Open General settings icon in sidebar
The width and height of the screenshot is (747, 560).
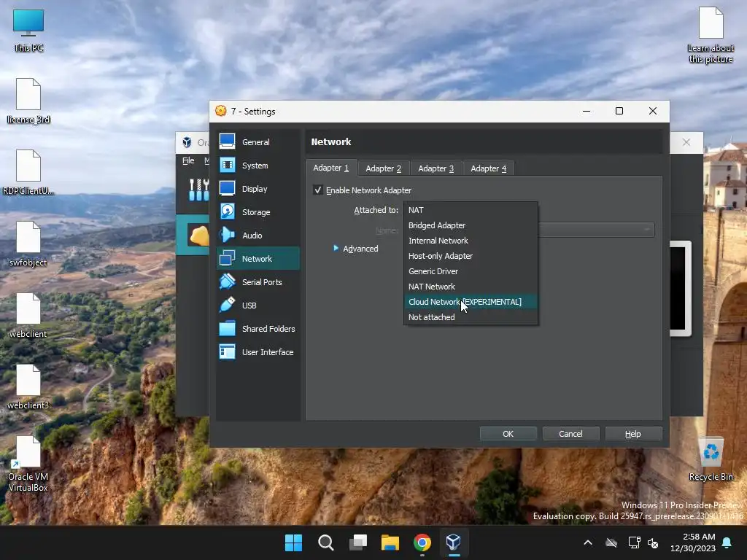coord(228,141)
